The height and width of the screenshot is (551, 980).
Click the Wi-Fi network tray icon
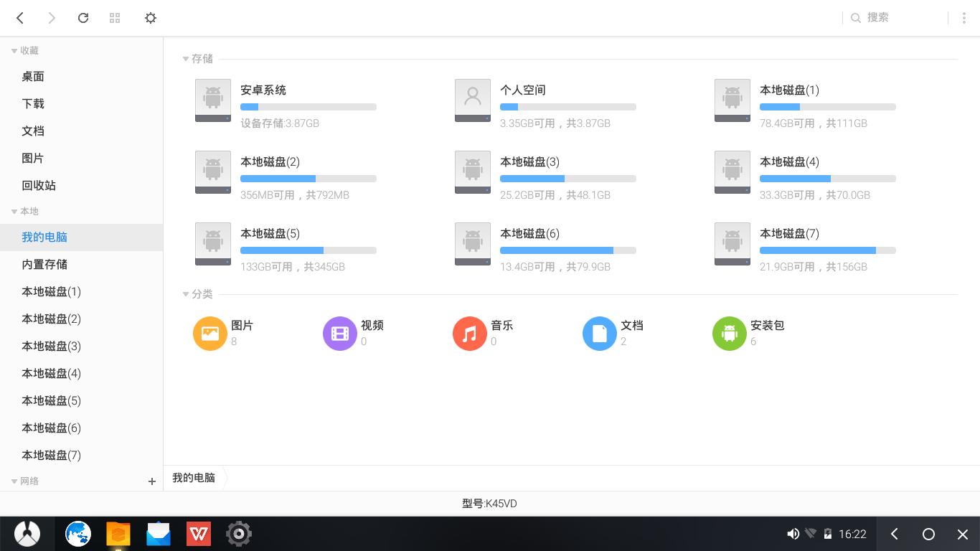click(x=811, y=534)
